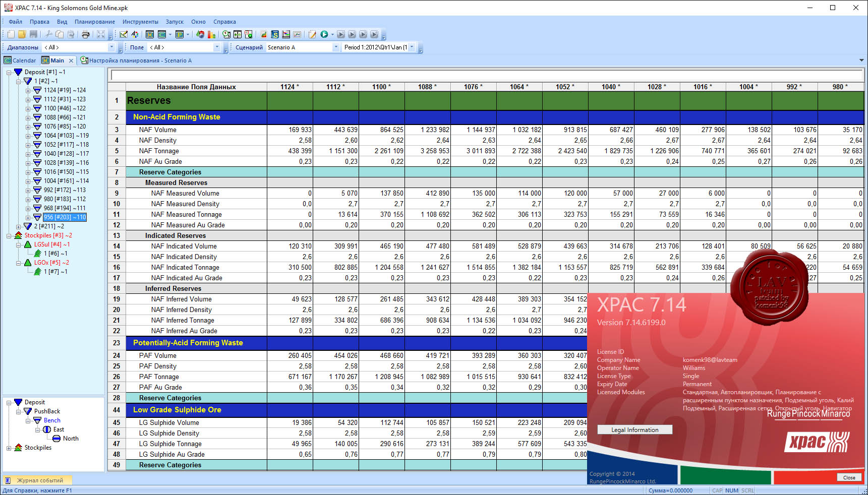Open the Calendar 'C' toolbar icon

click(x=162, y=34)
